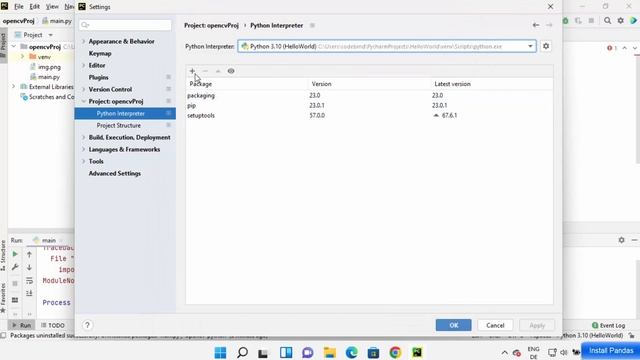
Task: Click the up arrow in Run panel
Action: tap(29, 254)
